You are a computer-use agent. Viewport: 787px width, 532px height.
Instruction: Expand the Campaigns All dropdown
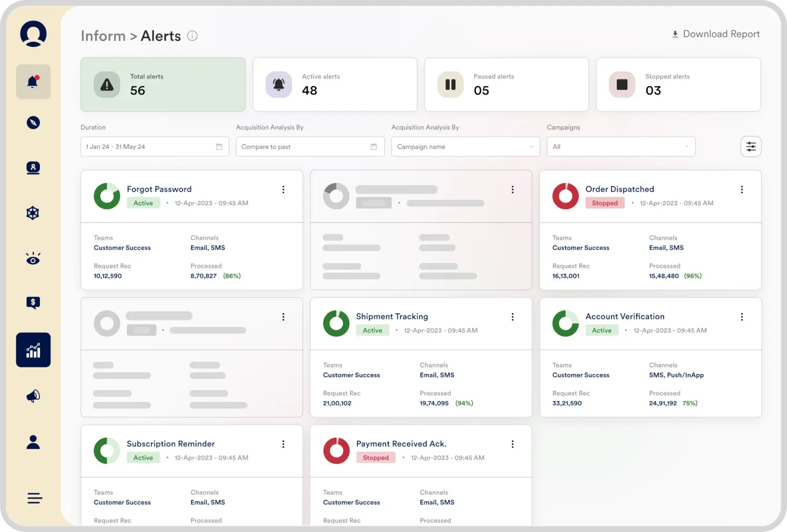[621, 147]
